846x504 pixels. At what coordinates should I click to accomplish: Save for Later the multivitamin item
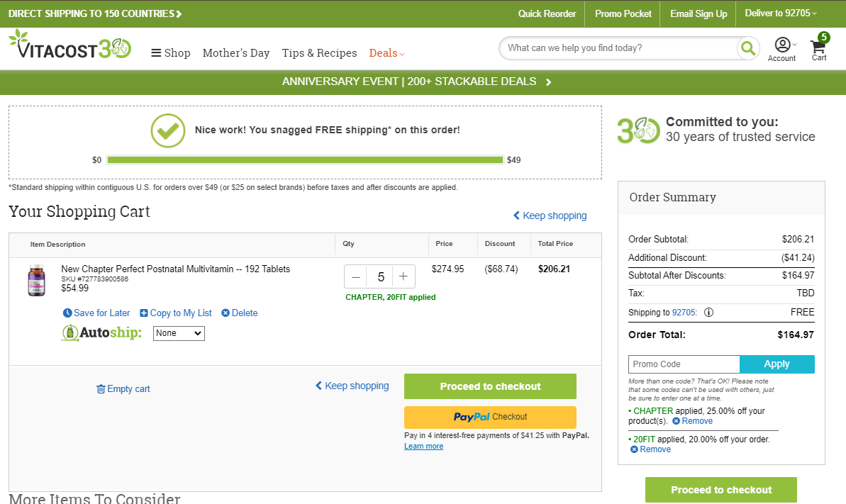click(x=96, y=313)
